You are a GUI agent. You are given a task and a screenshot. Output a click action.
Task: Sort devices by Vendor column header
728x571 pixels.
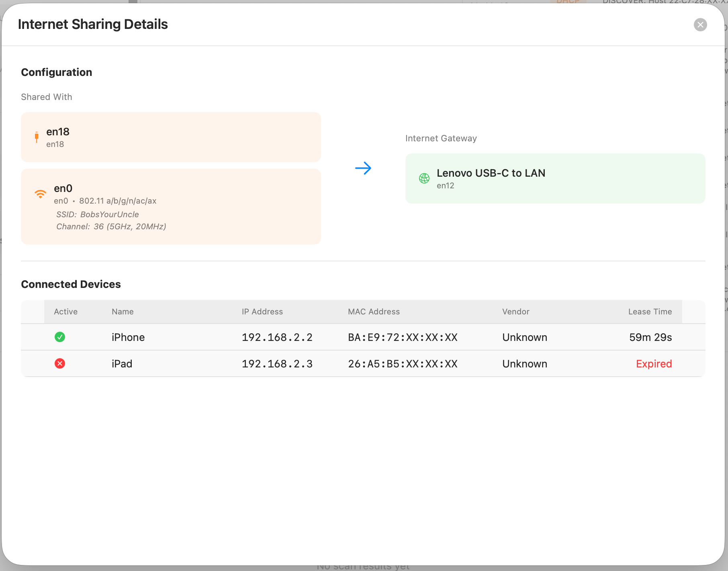click(515, 312)
